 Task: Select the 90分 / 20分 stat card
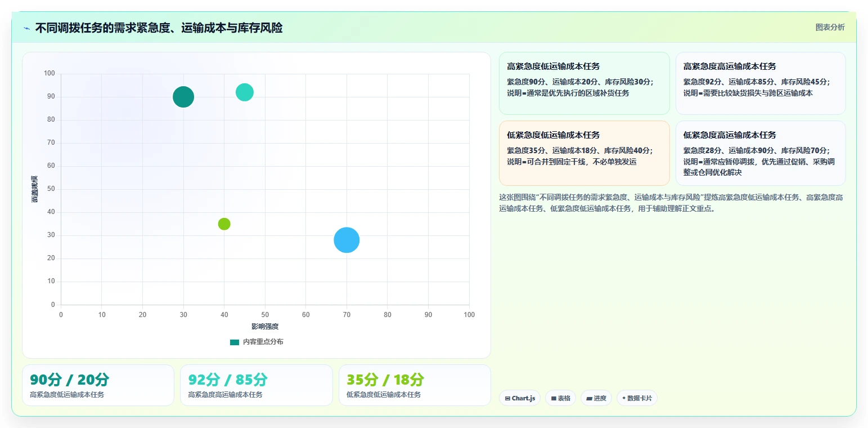[x=98, y=385]
